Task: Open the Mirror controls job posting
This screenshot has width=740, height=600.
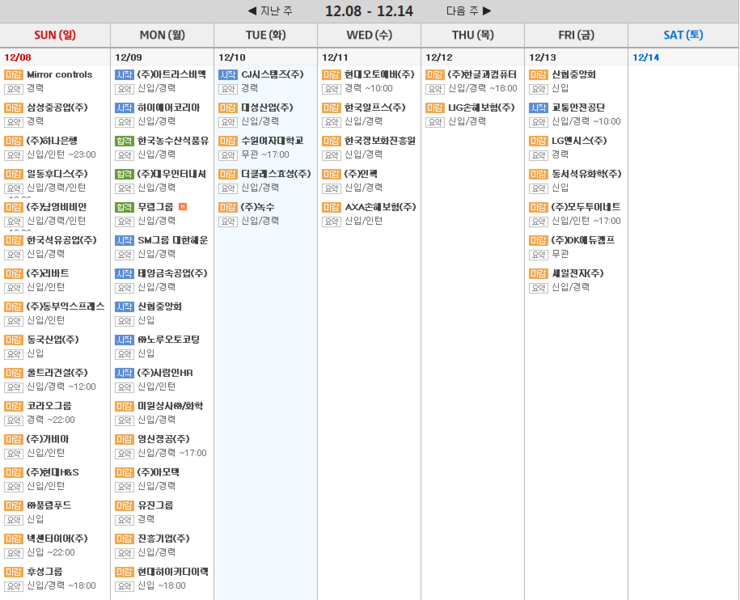Action: tap(59, 75)
